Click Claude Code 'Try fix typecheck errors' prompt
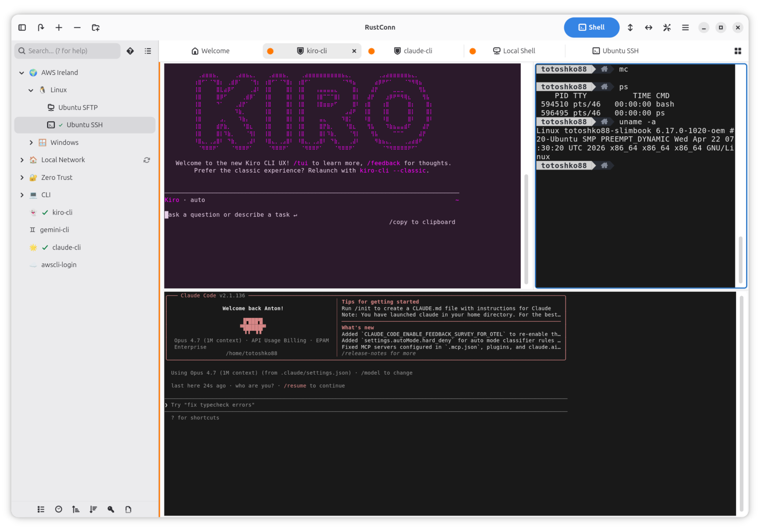The width and height of the screenshot is (760, 532). pyautogui.click(x=213, y=405)
